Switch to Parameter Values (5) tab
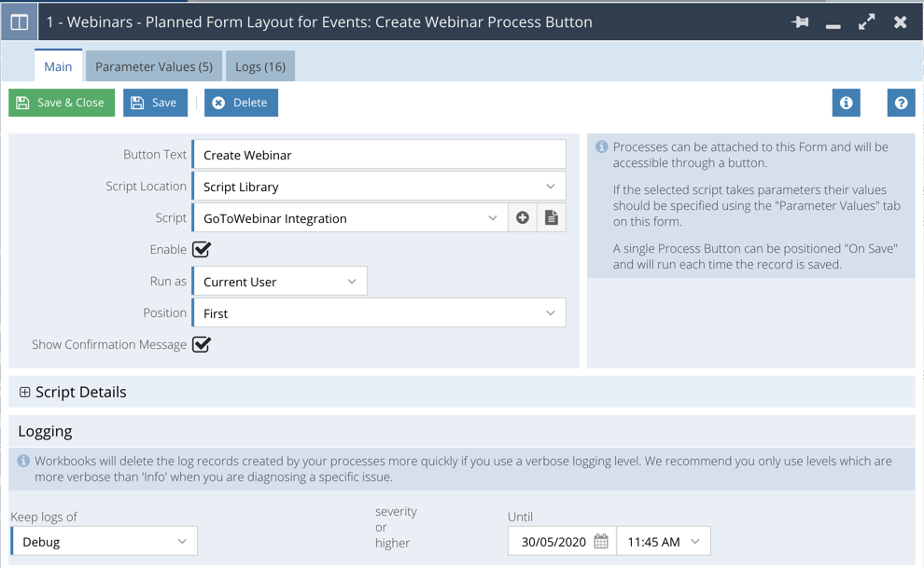Viewport: 924px width, 568px height. point(154,66)
